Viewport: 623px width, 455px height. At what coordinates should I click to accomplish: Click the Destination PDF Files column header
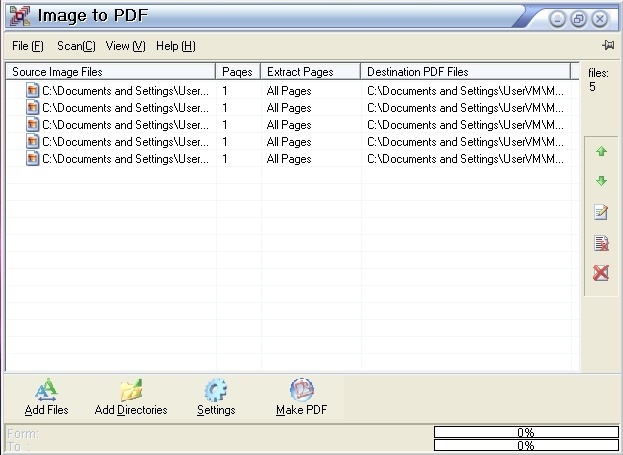coord(465,72)
